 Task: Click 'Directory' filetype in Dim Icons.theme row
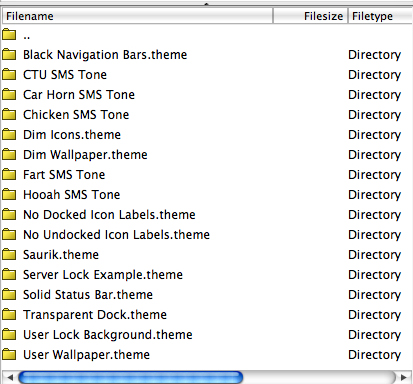(x=375, y=135)
